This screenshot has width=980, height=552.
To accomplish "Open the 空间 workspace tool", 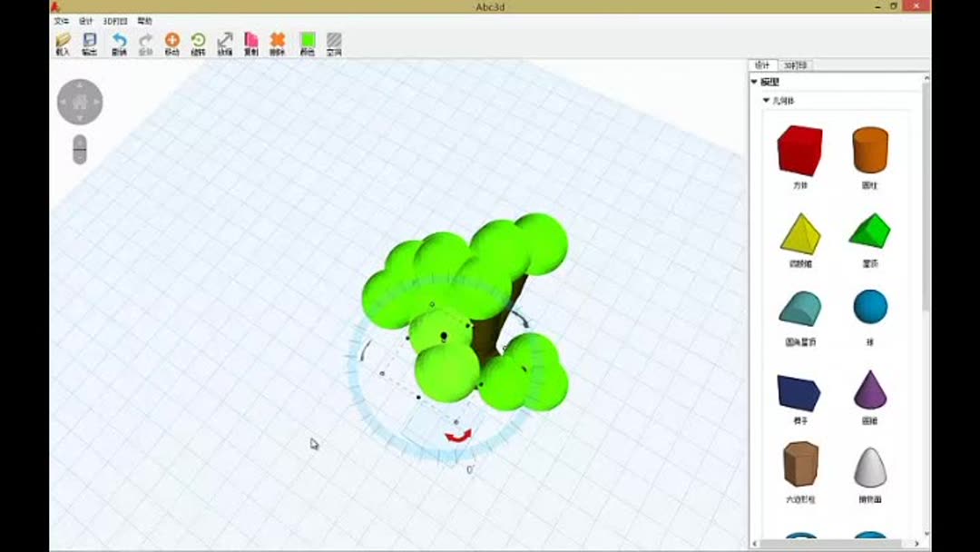I will [334, 41].
